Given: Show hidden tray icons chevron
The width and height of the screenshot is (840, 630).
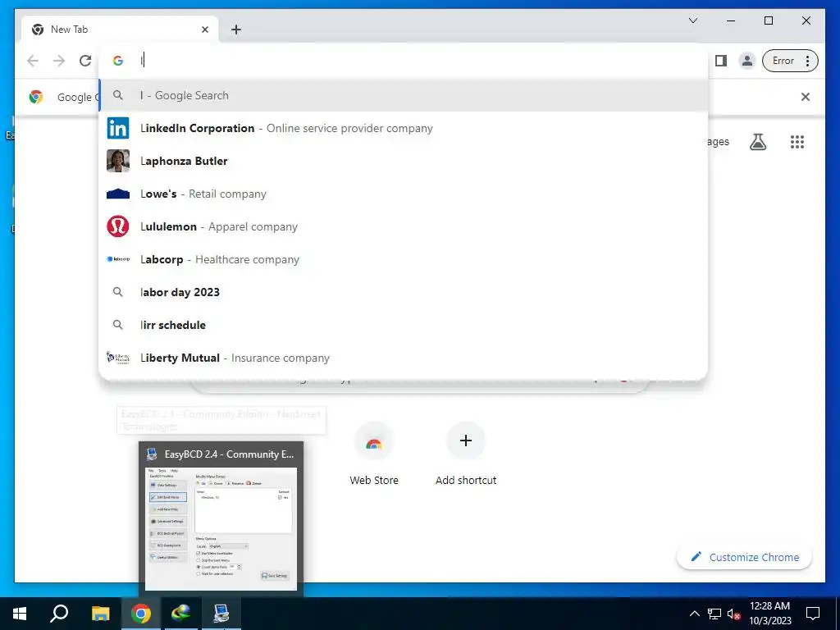Looking at the screenshot, I should pos(694,614).
